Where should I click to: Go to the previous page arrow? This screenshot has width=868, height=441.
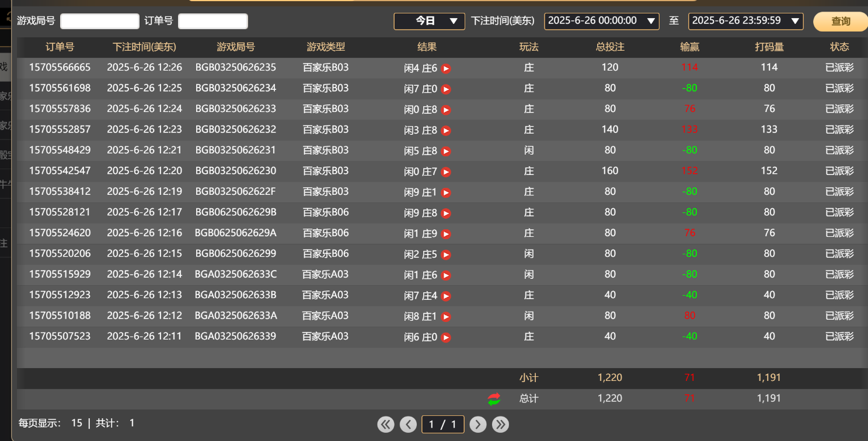pyautogui.click(x=408, y=424)
